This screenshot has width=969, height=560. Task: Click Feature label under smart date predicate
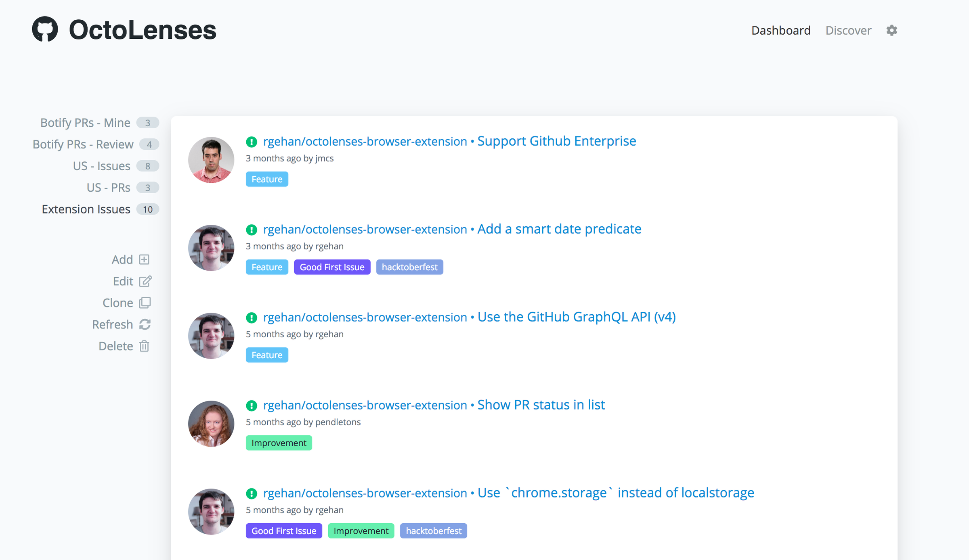[x=267, y=267]
